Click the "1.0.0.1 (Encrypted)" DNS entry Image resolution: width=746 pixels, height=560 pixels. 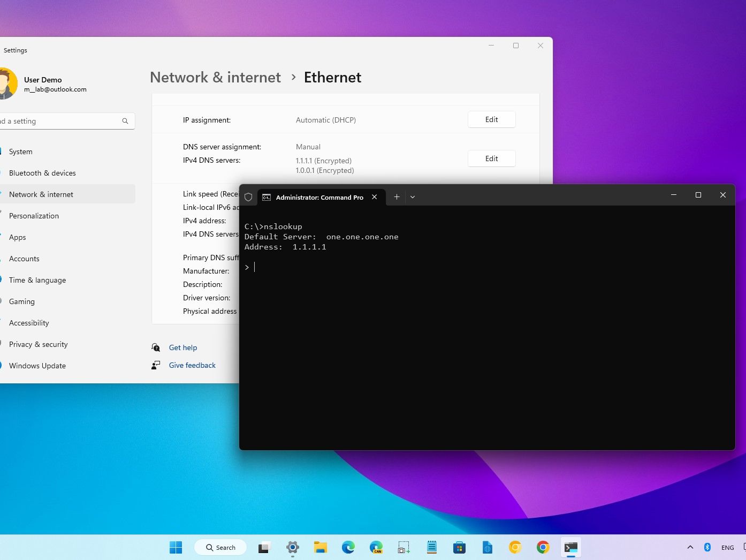pyautogui.click(x=325, y=170)
